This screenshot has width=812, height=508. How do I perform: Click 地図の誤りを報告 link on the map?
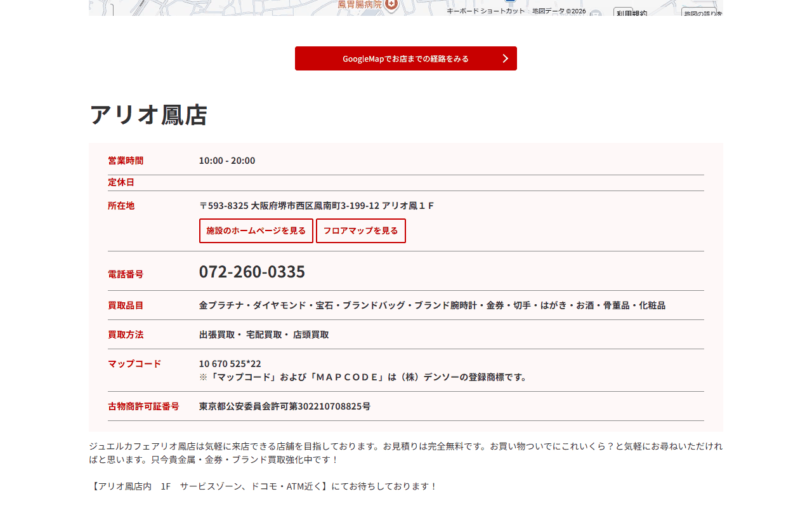(702, 13)
